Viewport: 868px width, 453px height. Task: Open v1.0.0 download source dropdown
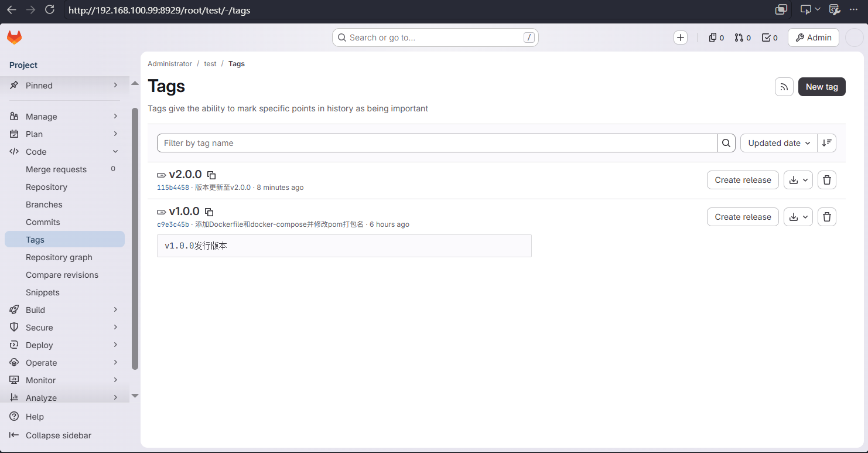[798, 217]
